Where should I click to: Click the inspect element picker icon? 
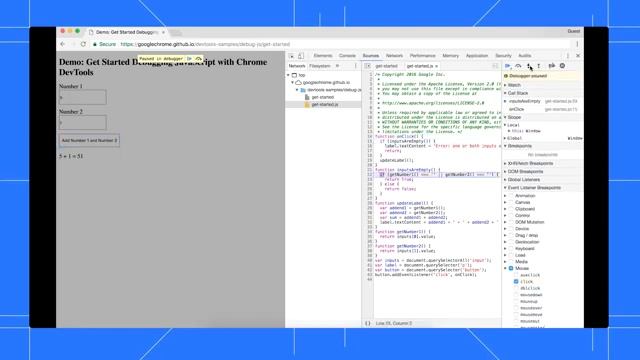tap(291, 56)
